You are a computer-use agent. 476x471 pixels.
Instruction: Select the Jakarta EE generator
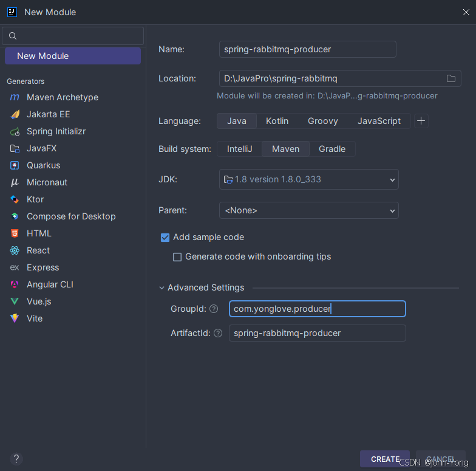pos(73,114)
